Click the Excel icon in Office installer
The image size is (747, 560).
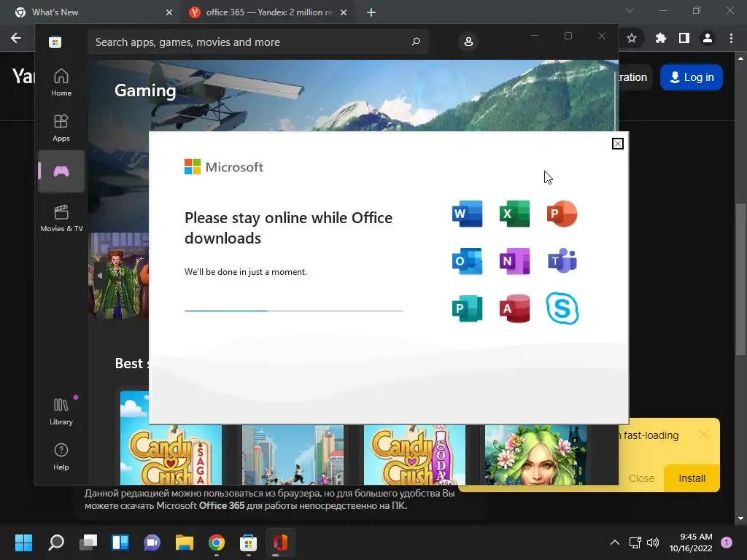(x=514, y=214)
